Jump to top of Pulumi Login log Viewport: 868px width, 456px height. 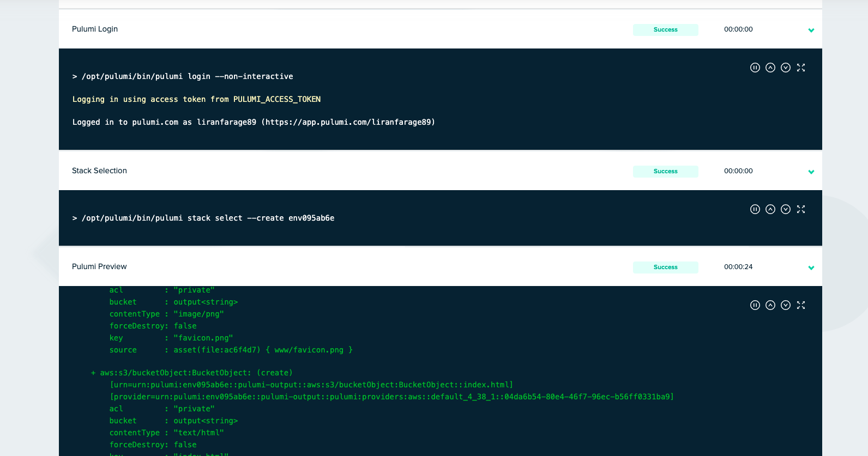click(x=770, y=68)
